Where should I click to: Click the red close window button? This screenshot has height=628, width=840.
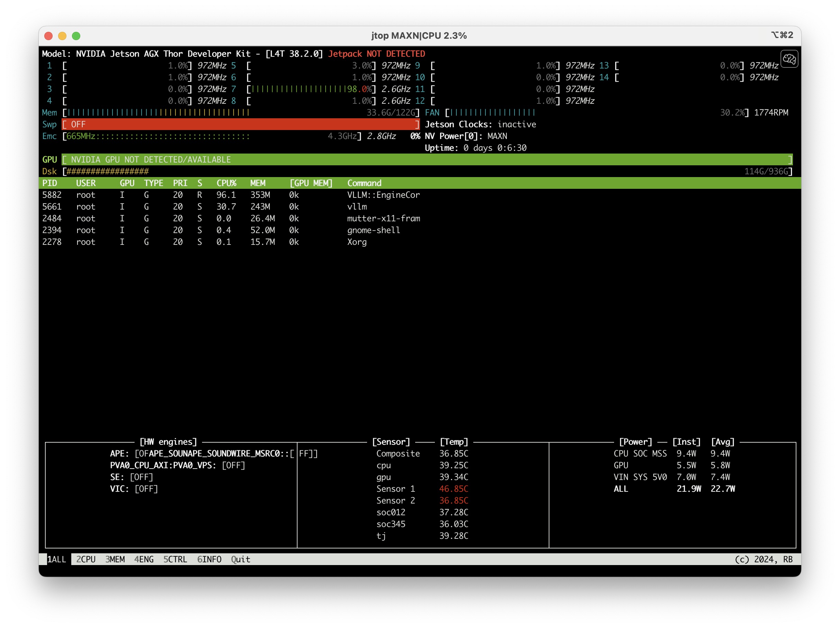[x=48, y=36]
